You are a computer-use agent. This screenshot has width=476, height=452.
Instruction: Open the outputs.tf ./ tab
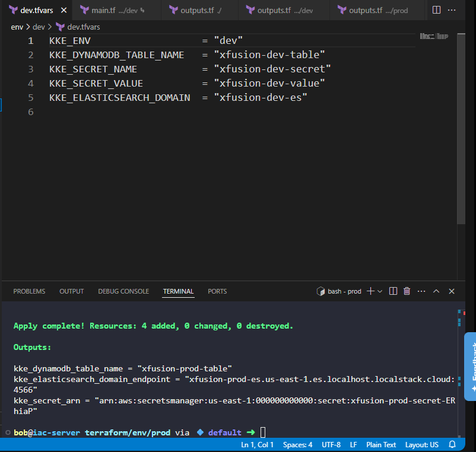coord(199,10)
